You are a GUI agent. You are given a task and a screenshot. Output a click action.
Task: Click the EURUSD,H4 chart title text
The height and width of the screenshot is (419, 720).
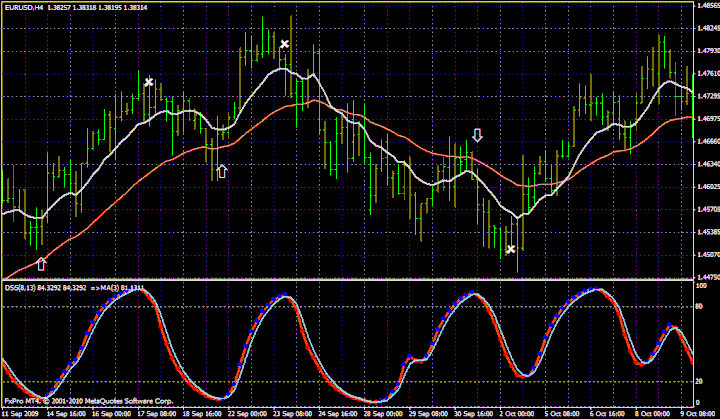tap(25, 8)
